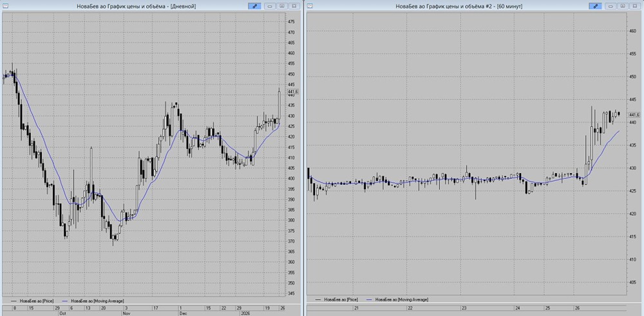Click date label 23 on 60-minute time axis
This screenshot has height=316, width=644.
click(x=464, y=308)
